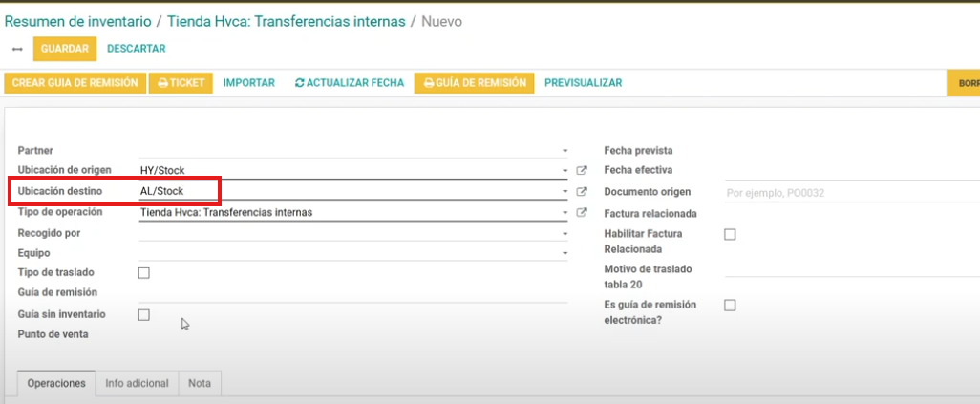
Task: Click the Previsualizar button
Action: point(583,83)
